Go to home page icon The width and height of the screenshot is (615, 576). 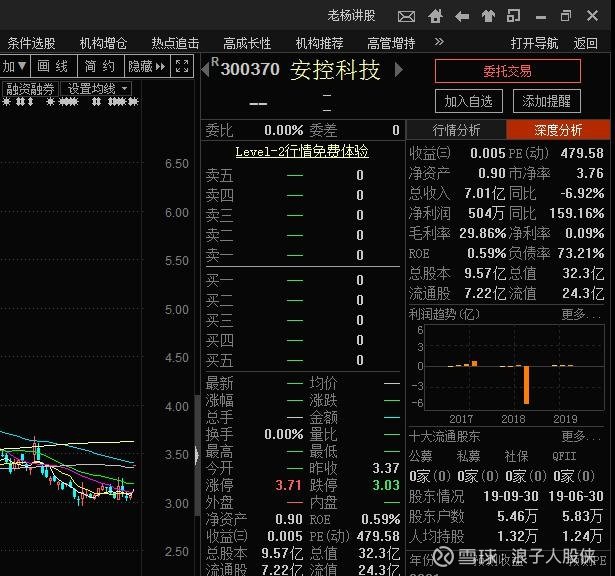point(435,16)
